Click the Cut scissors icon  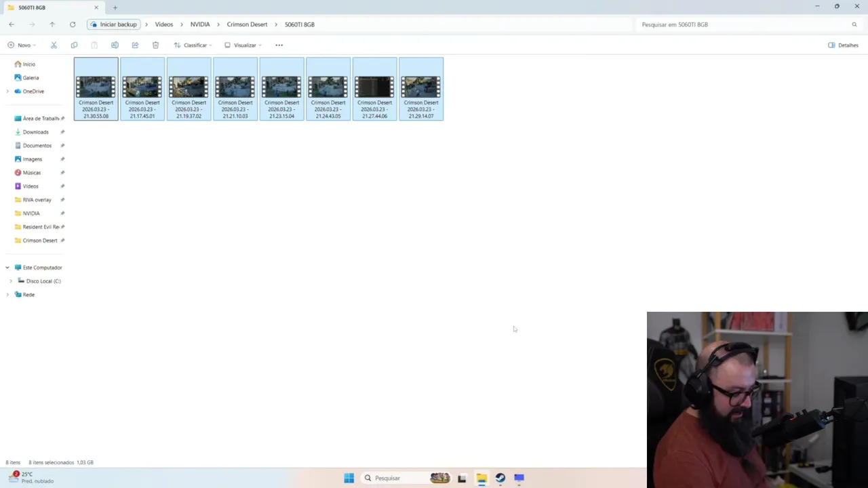tap(54, 45)
